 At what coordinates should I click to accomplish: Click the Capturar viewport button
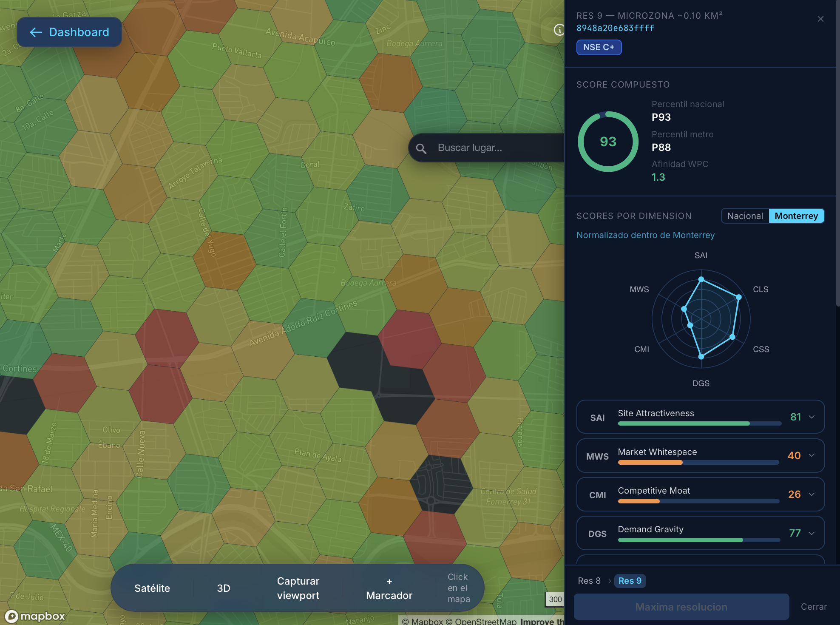tap(298, 588)
